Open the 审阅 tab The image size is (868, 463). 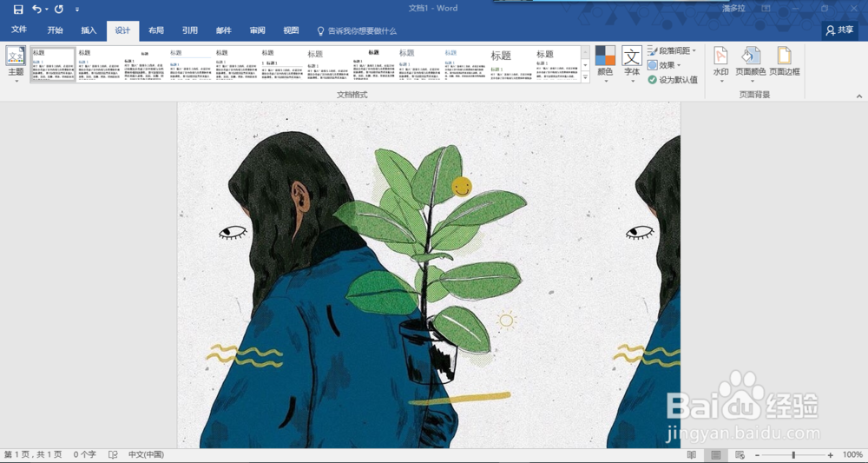coord(258,30)
